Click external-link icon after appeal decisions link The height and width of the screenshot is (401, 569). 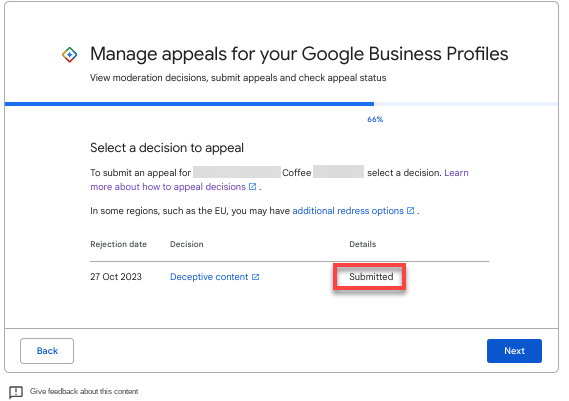pos(253,187)
